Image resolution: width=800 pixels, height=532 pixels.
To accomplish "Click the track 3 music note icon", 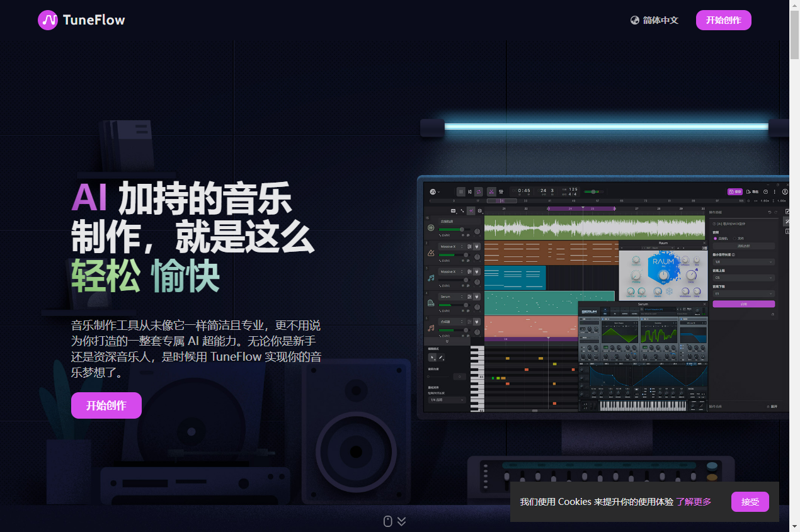I will point(431,278).
